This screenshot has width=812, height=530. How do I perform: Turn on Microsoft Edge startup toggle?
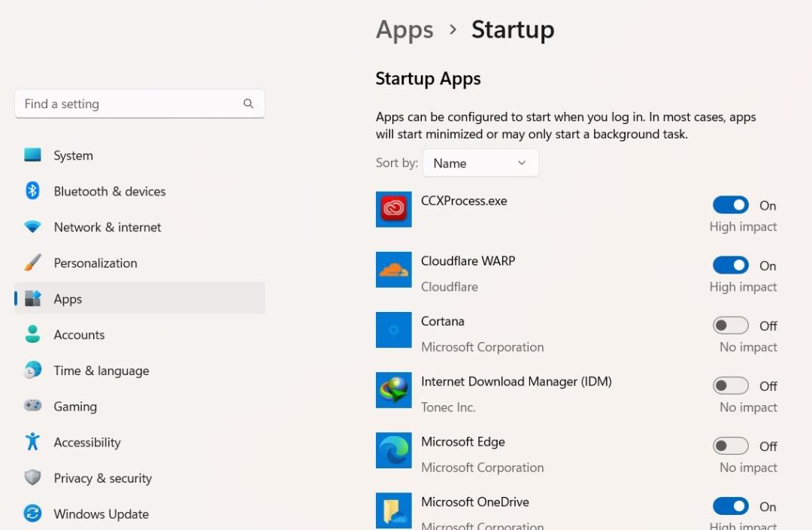coord(730,446)
